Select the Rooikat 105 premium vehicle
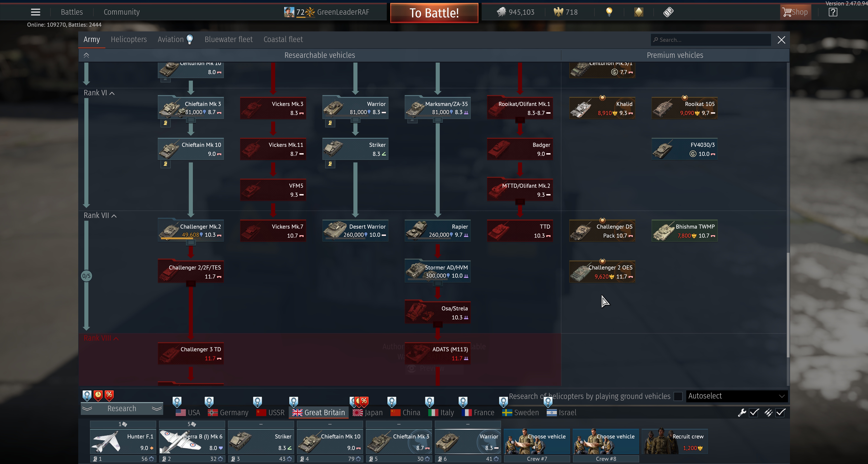This screenshot has height=464, width=868. tap(684, 108)
